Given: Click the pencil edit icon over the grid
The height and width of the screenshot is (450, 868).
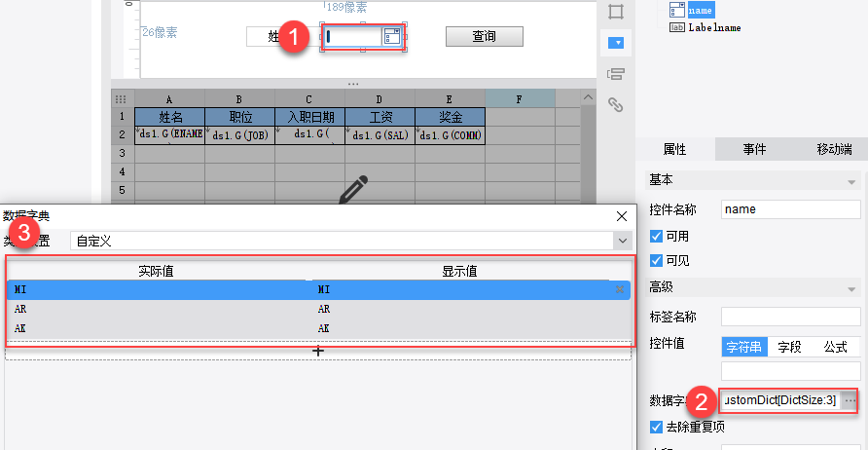Looking at the screenshot, I should click(354, 188).
